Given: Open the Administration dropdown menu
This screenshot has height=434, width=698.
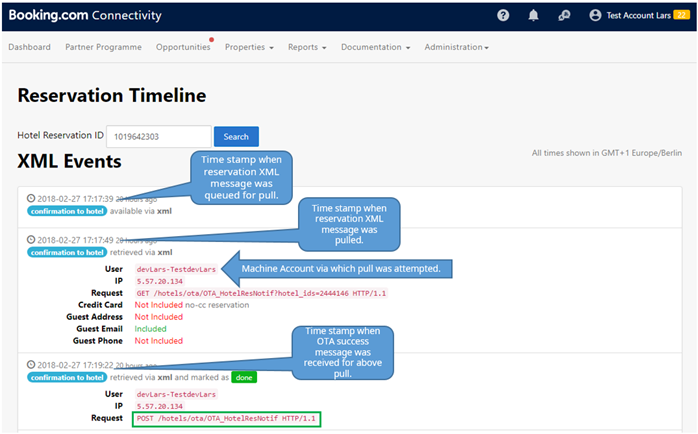Looking at the screenshot, I should coord(456,47).
